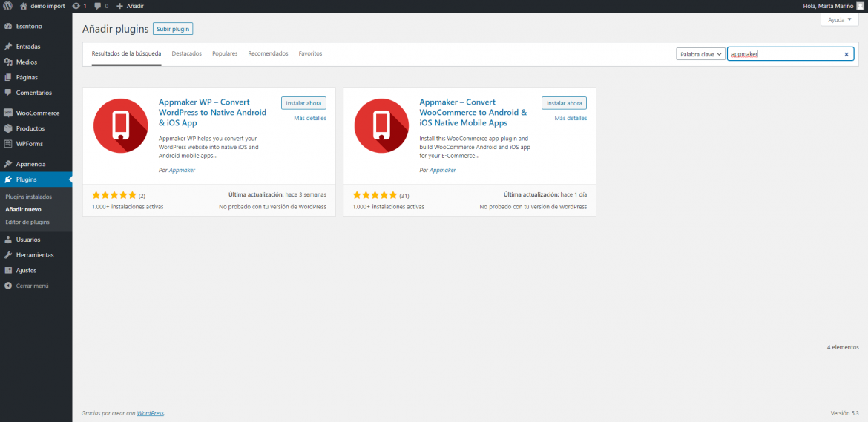Open the demo import site home icon

click(x=23, y=5)
